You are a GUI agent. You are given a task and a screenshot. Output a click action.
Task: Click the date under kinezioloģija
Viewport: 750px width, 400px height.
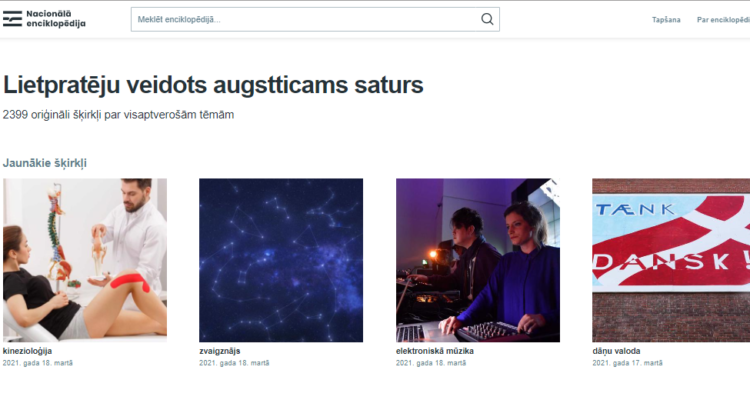(38, 363)
